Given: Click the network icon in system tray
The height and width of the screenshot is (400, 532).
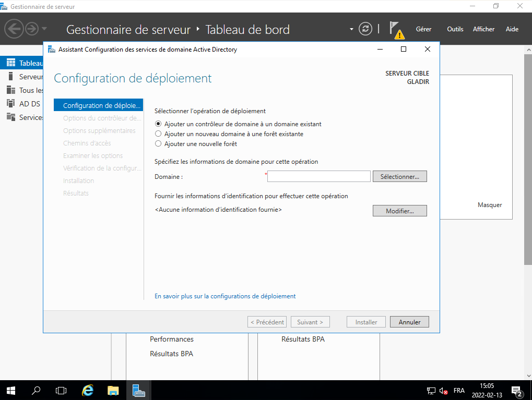Looking at the screenshot, I should pos(431,391).
